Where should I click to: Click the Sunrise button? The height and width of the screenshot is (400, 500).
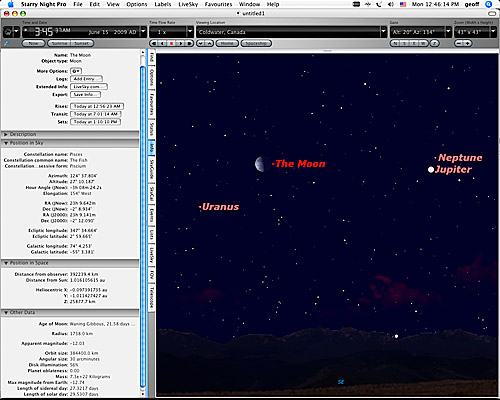pyautogui.click(x=59, y=43)
